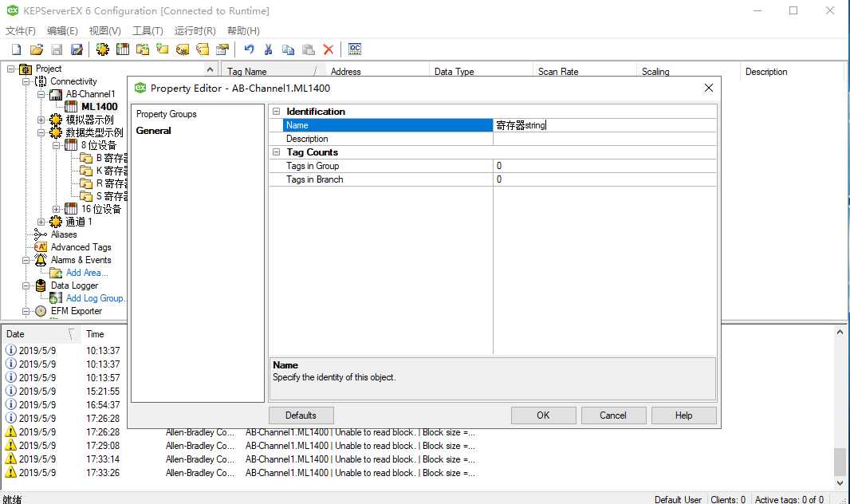Click the Copy toolbar icon
Viewport: 850px width, 504px height.
tap(288, 49)
